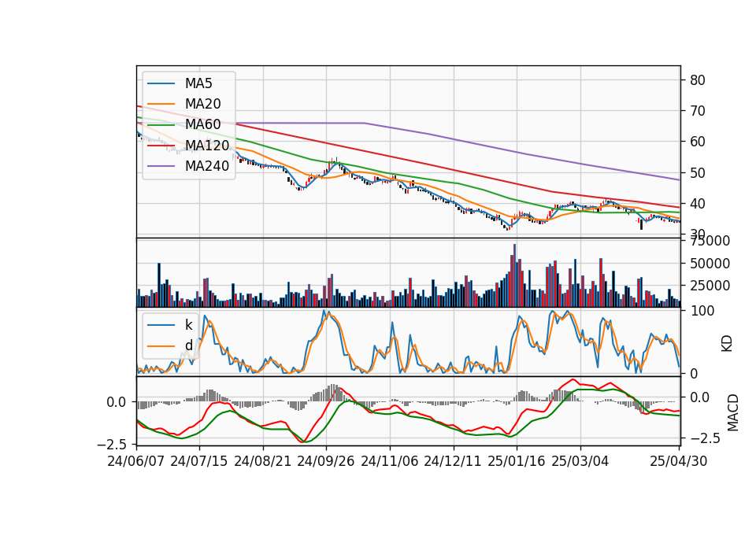The image size is (756, 543).
Task: Click the 24/12/11 date label
Action: pos(452,461)
